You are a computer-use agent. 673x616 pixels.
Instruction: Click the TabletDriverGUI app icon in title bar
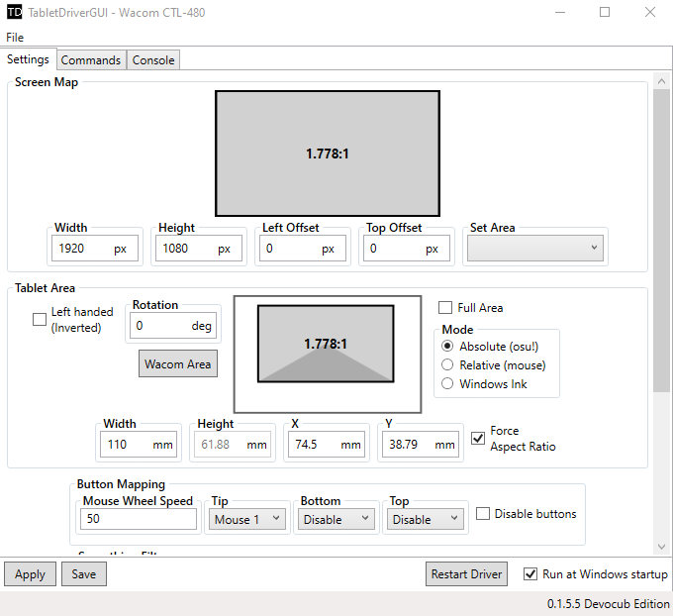pyautogui.click(x=14, y=12)
